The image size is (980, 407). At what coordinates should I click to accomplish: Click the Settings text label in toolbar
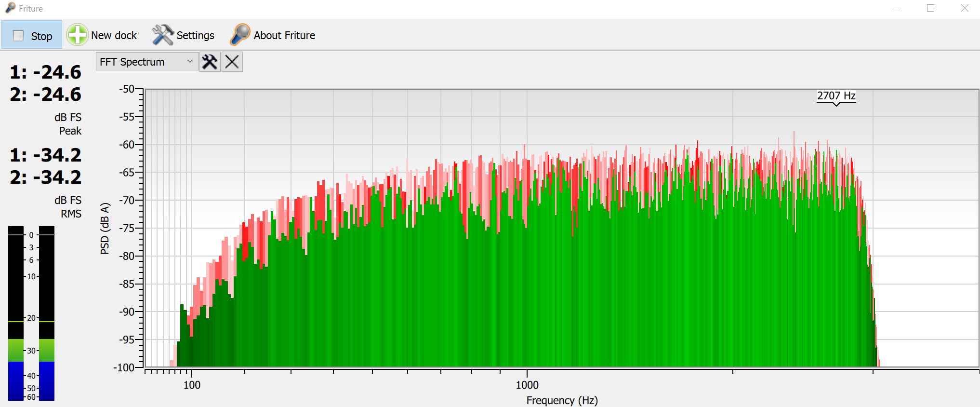point(195,35)
